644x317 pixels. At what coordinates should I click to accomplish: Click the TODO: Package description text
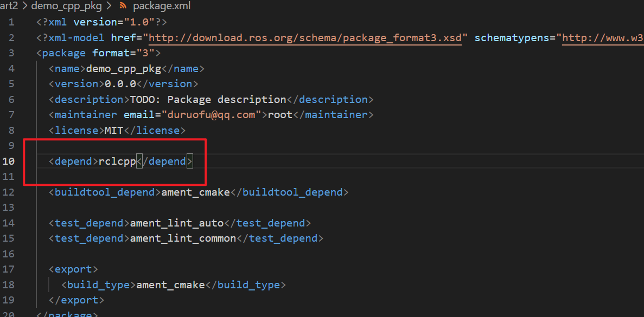pyautogui.click(x=208, y=100)
